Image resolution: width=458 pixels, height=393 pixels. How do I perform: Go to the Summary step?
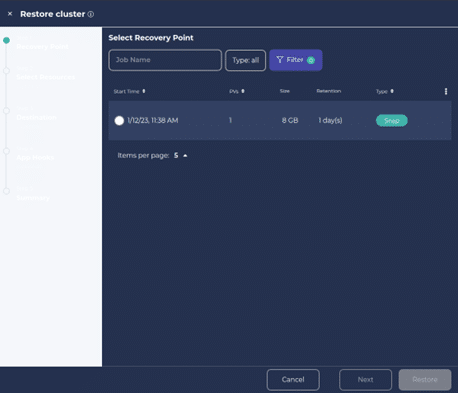(33, 198)
